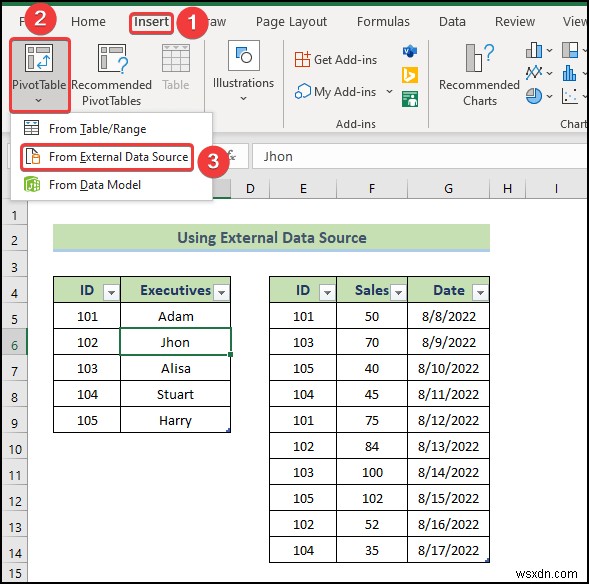Click Get Add-ins
589x584 pixels.
point(336,60)
